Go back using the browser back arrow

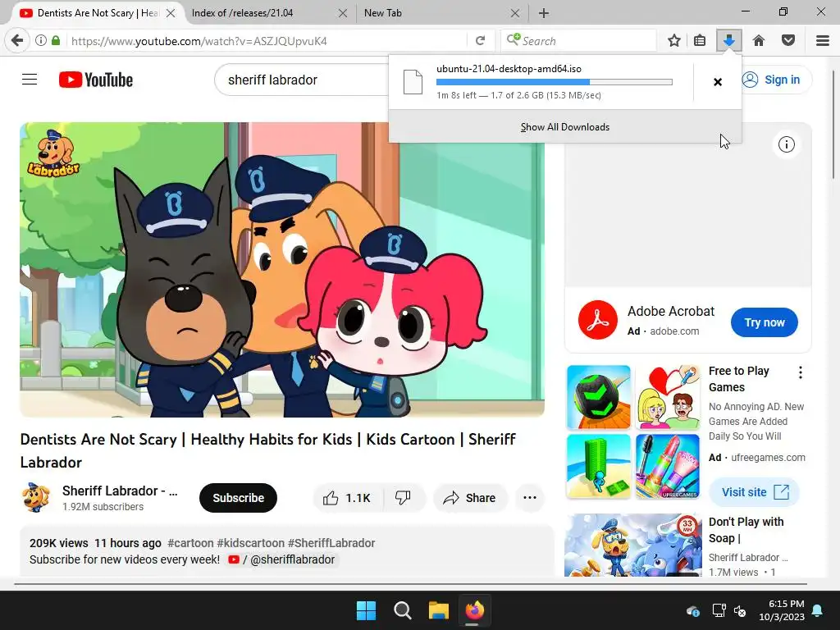17,41
